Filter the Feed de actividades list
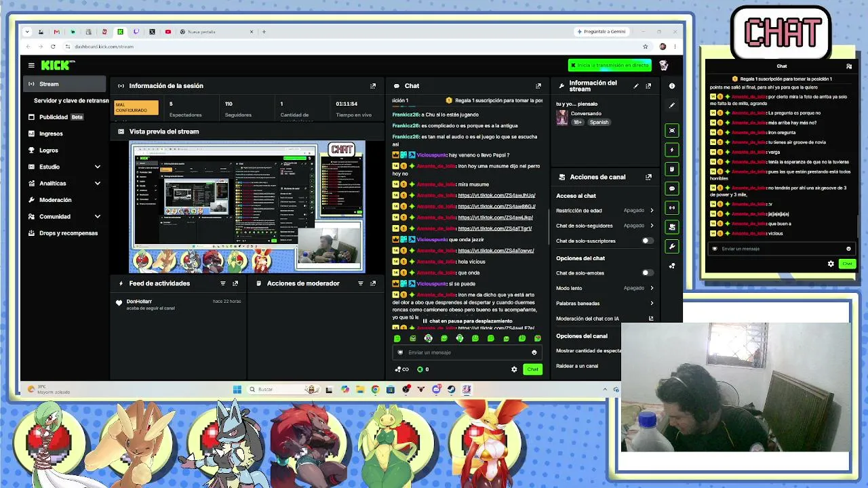Screen dimensions: 868x488 [x=223, y=283]
